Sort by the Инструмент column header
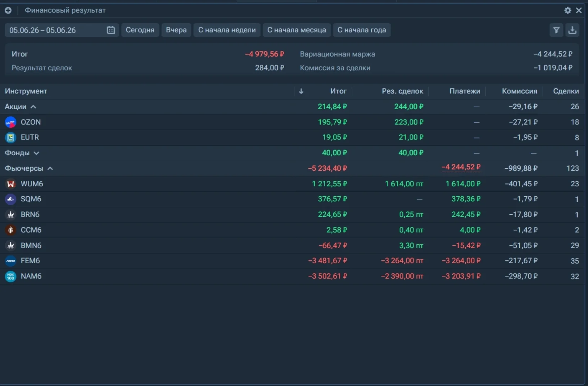Screen dimensions: 588x386 coord(26,91)
